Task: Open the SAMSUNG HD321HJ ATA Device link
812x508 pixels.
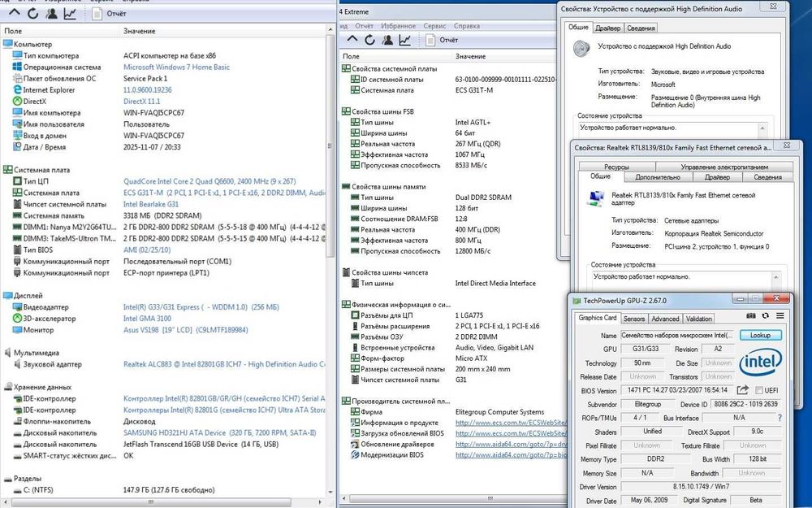Action: click(219, 432)
